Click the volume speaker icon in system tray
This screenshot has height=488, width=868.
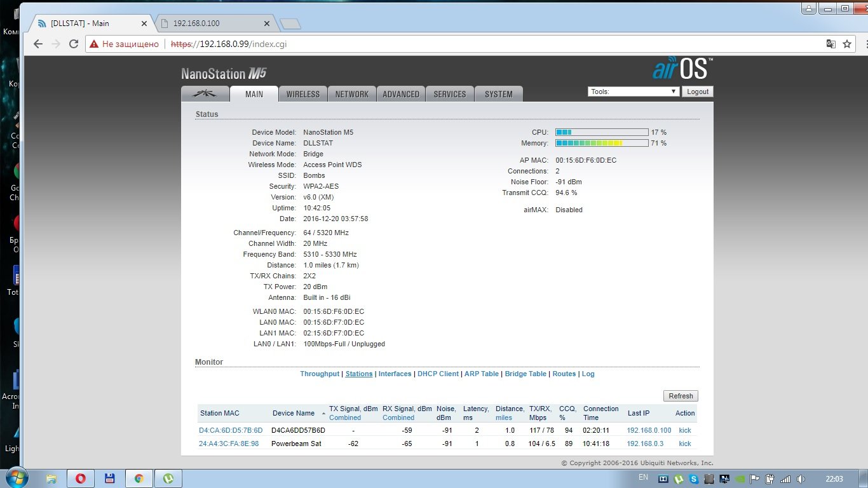click(x=801, y=479)
